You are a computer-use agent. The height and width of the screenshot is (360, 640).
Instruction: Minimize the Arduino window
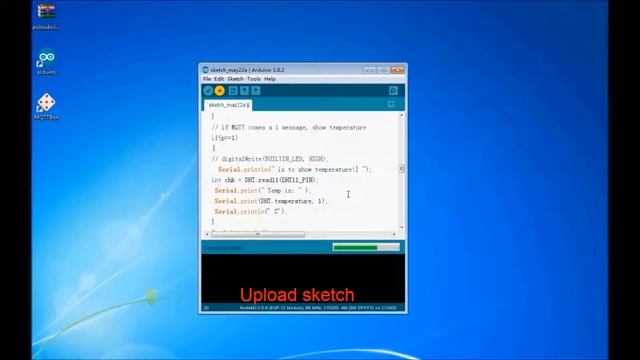pos(369,70)
